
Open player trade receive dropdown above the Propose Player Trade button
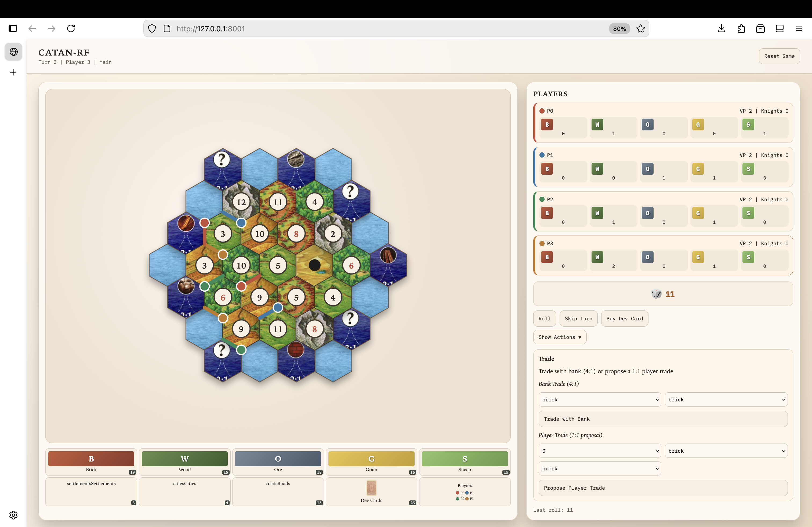click(600, 468)
